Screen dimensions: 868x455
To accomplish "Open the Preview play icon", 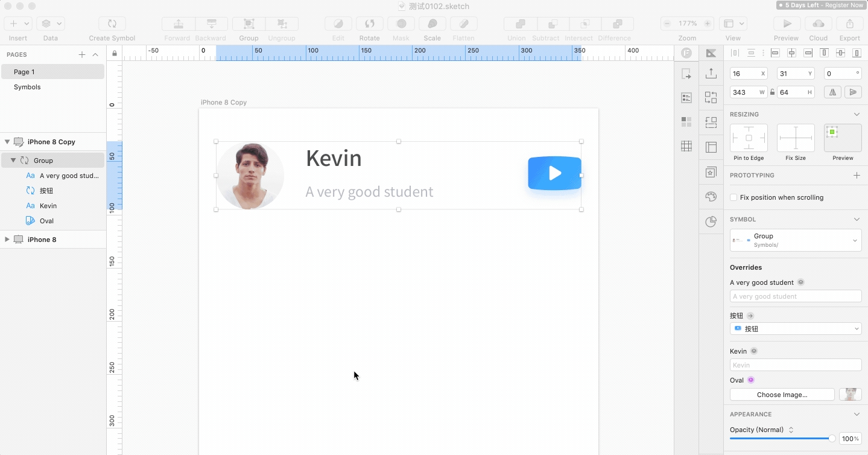I will point(787,24).
